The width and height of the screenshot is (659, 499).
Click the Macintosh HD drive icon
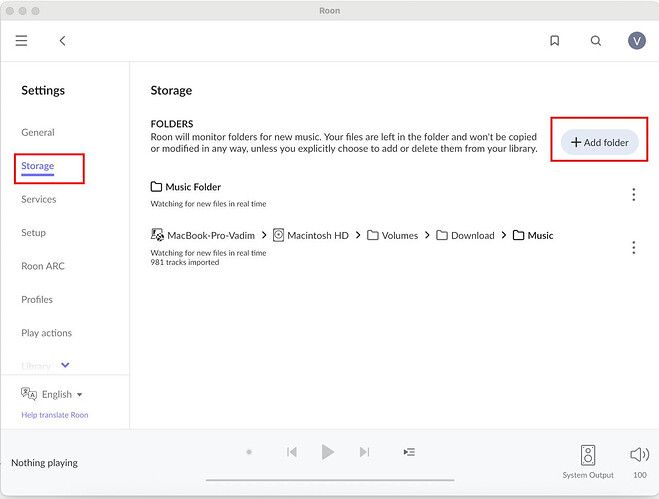(278, 235)
